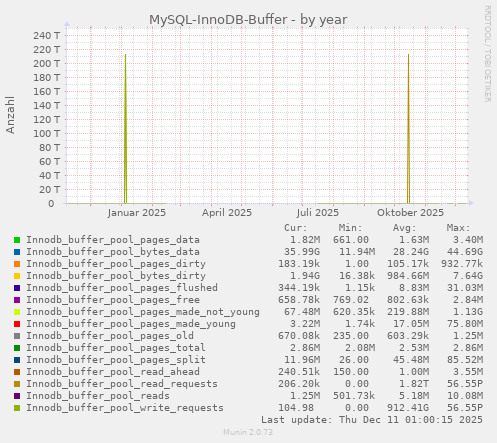This screenshot has height=443, width=497.
Task: Click the navy pages_split legend swatch
Action: pos(17,360)
